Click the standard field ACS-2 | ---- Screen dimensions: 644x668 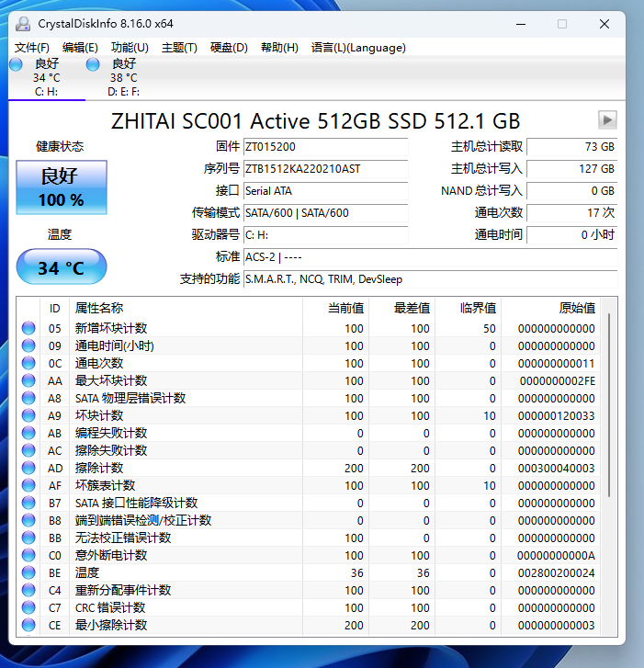tap(430, 257)
